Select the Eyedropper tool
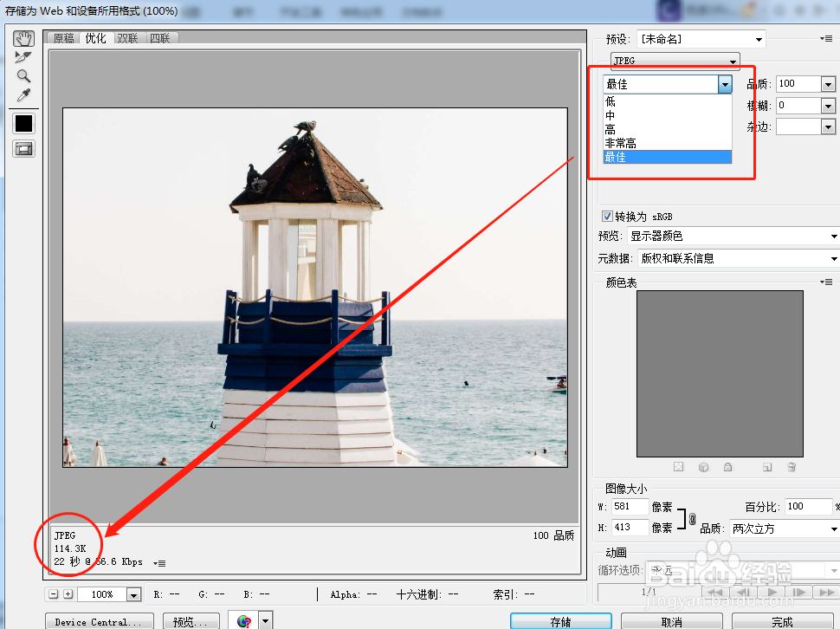The image size is (840, 629). coord(23,94)
